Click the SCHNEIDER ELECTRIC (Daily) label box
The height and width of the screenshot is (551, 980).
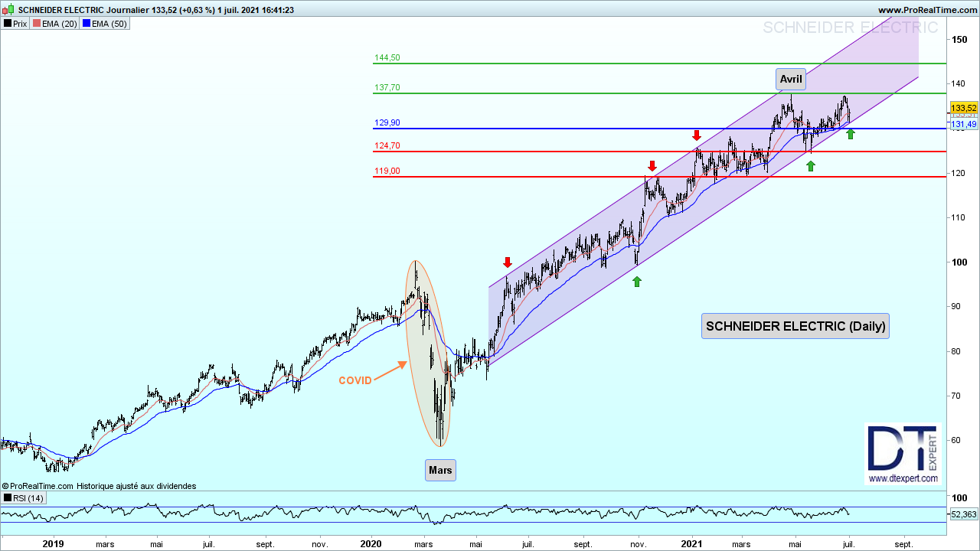click(795, 326)
